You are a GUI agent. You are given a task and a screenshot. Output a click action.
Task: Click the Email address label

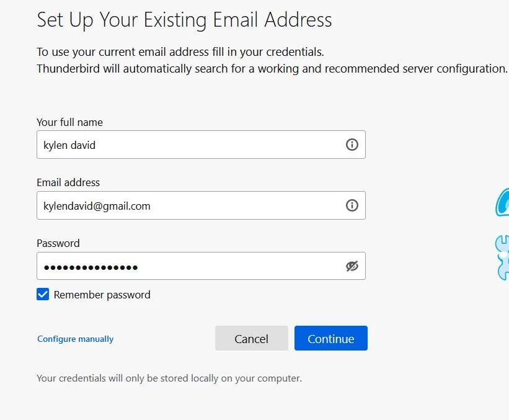point(68,182)
